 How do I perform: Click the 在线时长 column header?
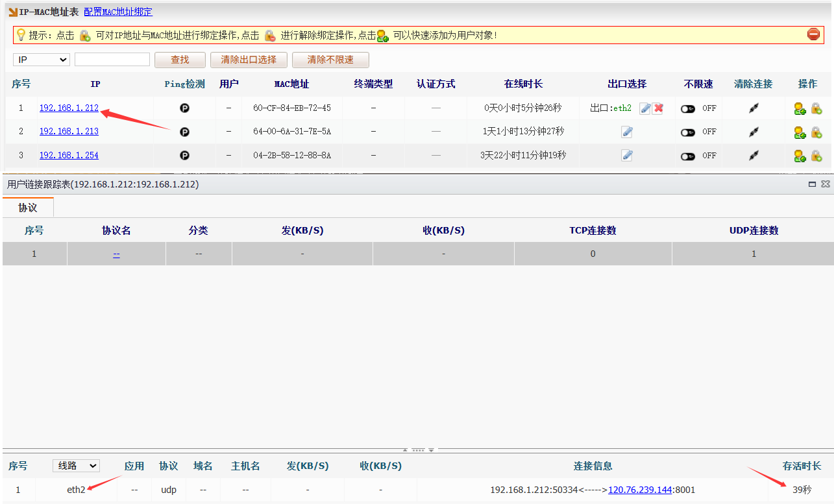tap(523, 84)
